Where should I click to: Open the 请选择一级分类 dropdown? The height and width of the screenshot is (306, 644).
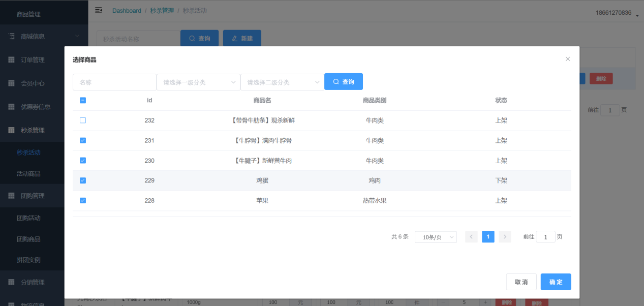pos(198,82)
